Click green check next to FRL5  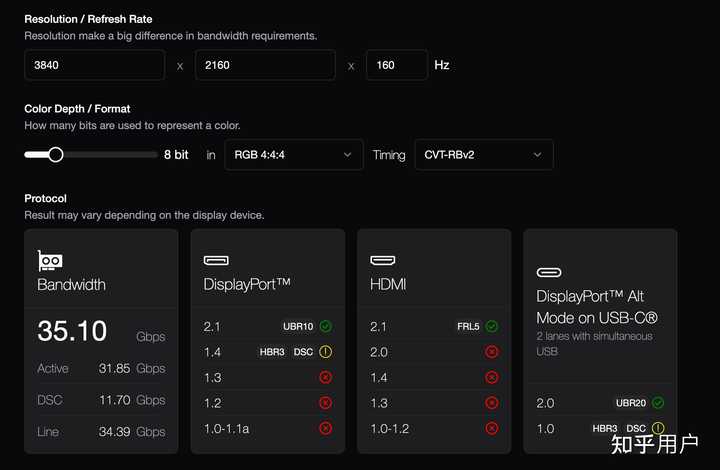tap(491, 326)
